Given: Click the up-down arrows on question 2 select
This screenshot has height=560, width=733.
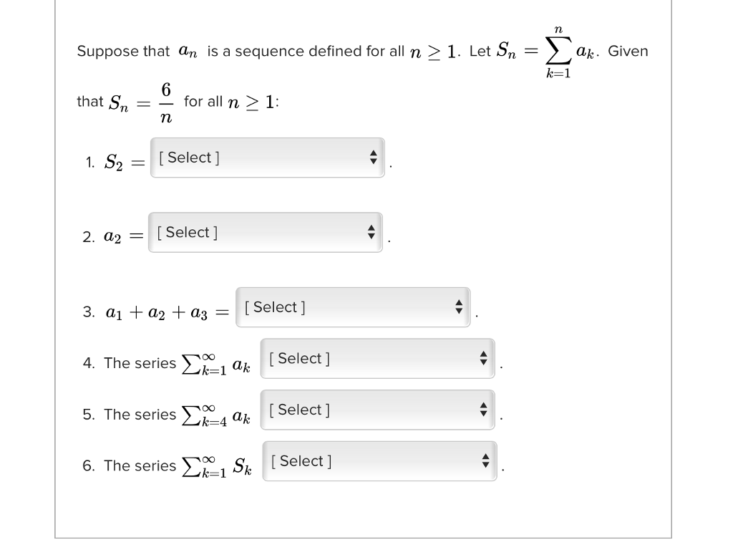Looking at the screenshot, I should pos(372,232).
